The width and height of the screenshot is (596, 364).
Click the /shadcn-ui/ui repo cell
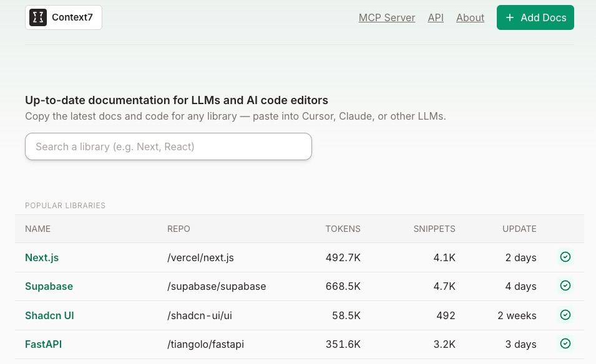pyautogui.click(x=200, y=315)
